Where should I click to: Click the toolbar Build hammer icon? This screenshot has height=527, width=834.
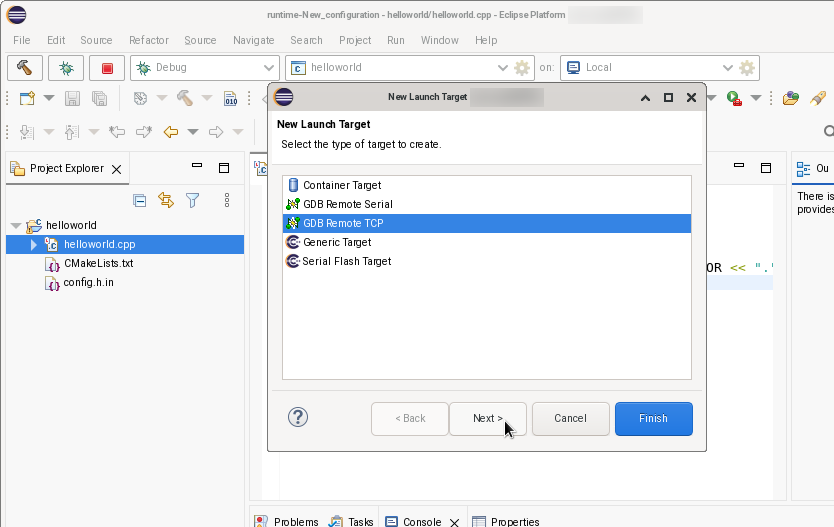coord(185,98)
